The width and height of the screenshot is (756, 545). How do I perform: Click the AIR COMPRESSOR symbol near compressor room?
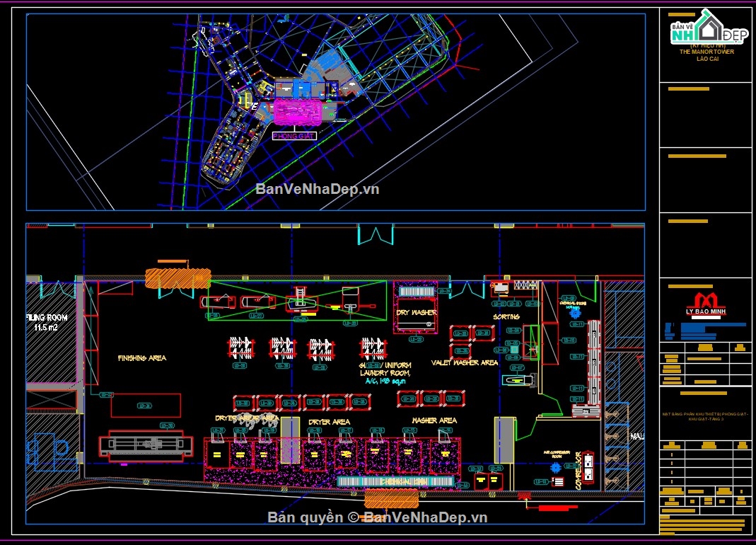[556, 468]
